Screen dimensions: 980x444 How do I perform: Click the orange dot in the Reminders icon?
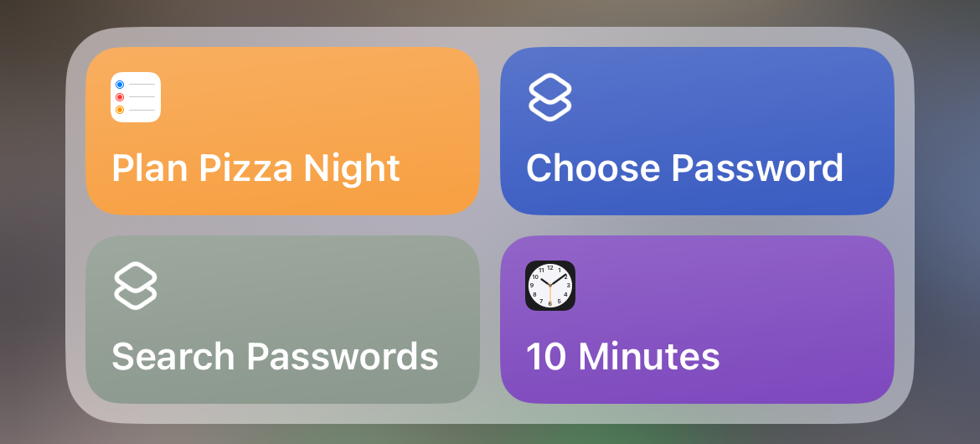pyautogui.click(x=120, y=110)
